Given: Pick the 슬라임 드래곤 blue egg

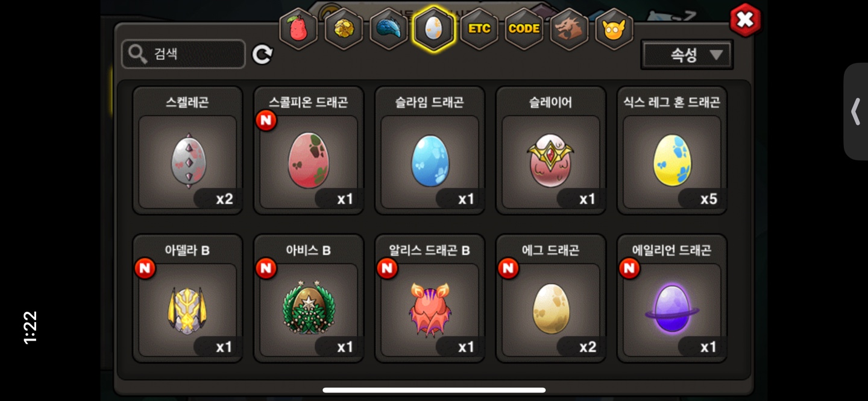Looking at the screenshot, I should pyautogui.click(x=430, y=150).
